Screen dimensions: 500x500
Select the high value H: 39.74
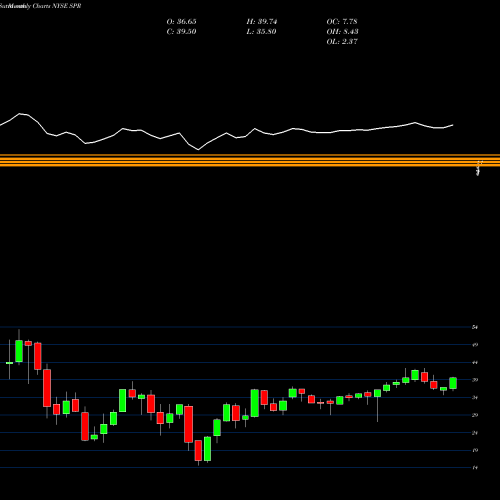[x=262, y=22]
